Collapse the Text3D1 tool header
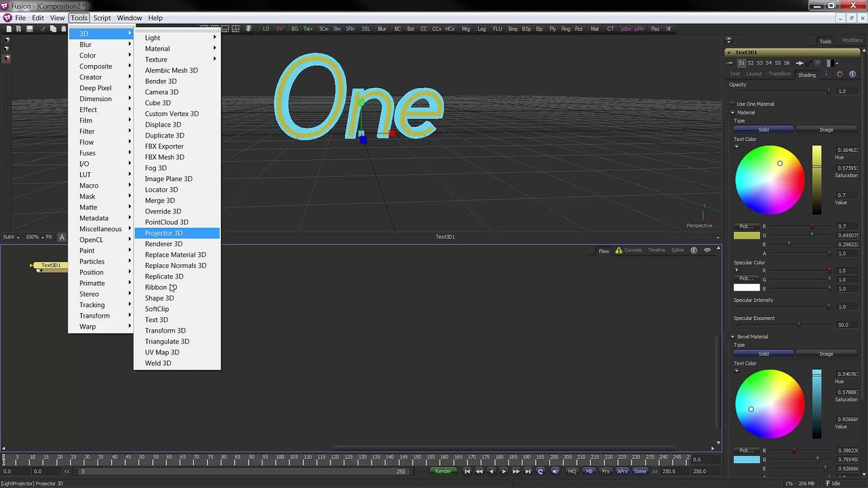868x488 pixels. point(729,52)
